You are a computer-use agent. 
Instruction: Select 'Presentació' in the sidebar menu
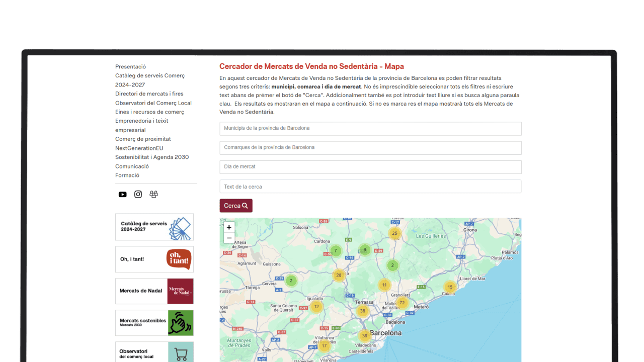tap(130, 66)
